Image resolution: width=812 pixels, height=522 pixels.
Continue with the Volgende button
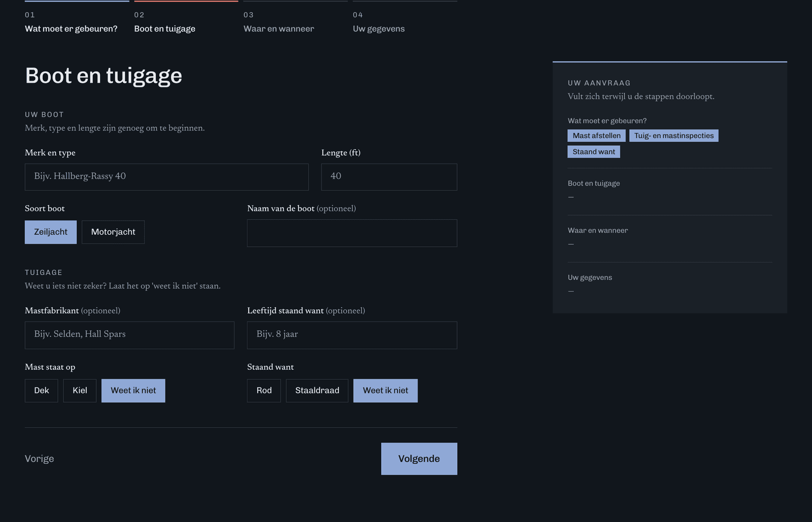[x=419, y=459]
